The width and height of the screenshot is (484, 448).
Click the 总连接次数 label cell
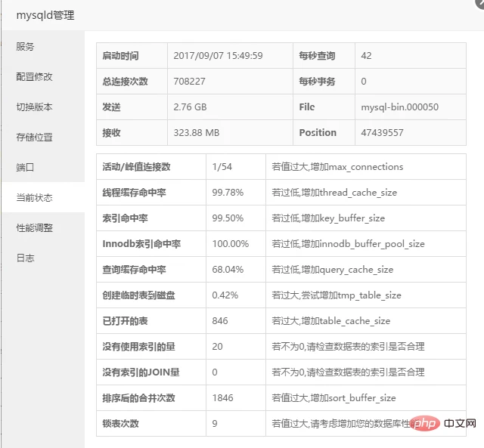tap(132, 82)
